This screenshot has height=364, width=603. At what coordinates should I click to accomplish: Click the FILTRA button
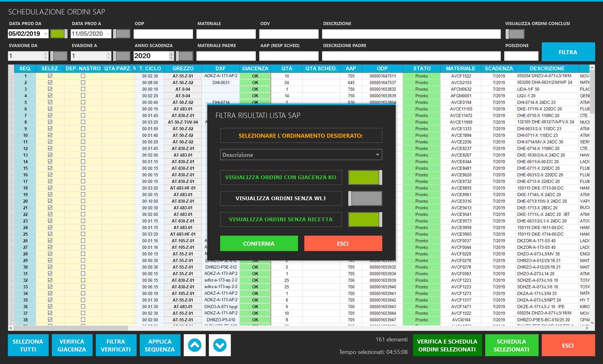pos(568,52)
